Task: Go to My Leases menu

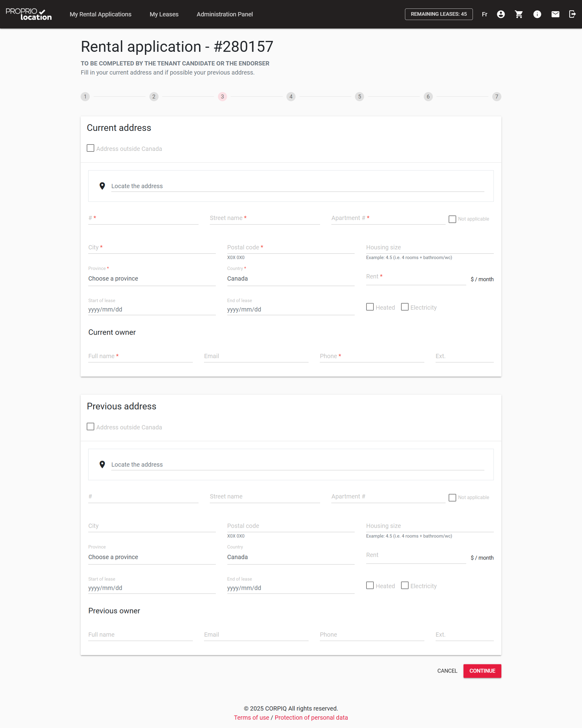Action: tap(164, 14)
